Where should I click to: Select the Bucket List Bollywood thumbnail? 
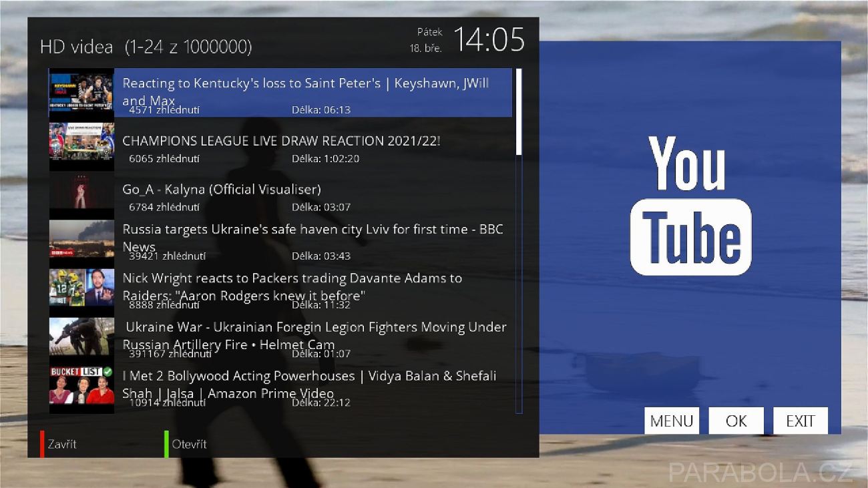click(x=81, y=386)
